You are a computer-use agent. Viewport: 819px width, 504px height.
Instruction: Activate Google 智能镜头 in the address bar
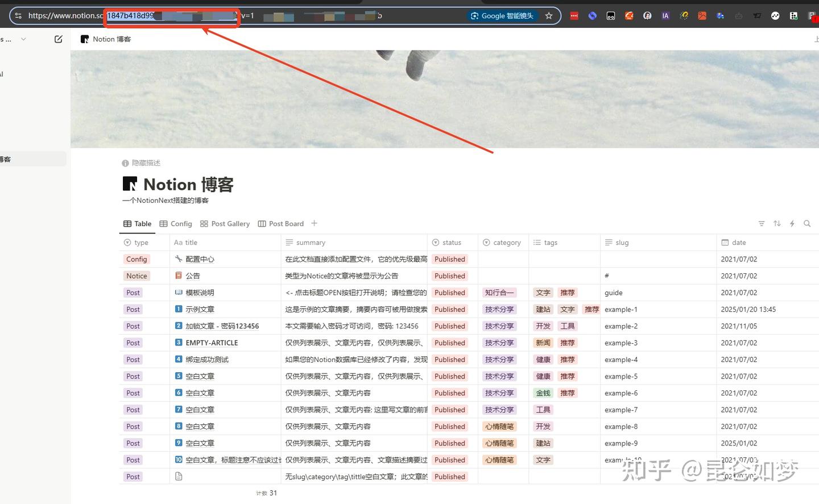[502, 15]
